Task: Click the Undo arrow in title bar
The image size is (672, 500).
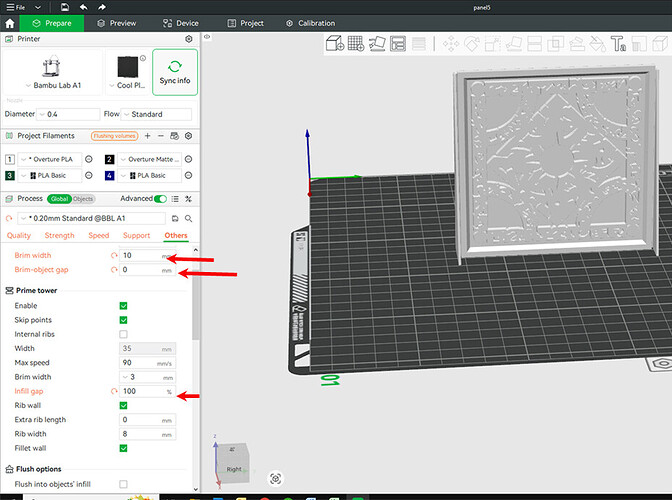Action: point(84,7)
